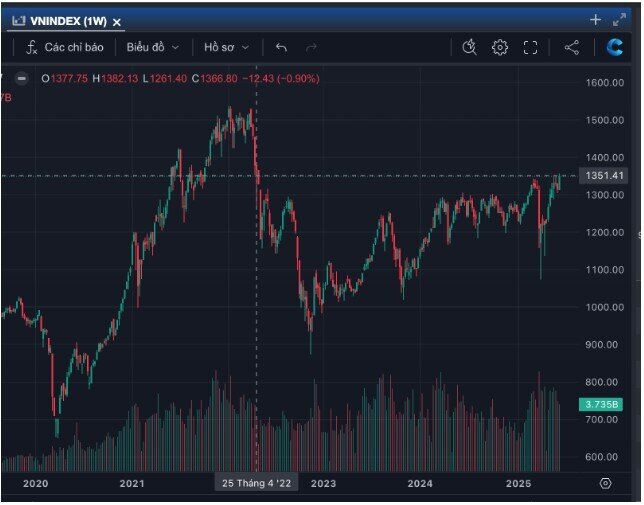
Task: Click the 1351.41 price label
Action: (x=604, y=176)
